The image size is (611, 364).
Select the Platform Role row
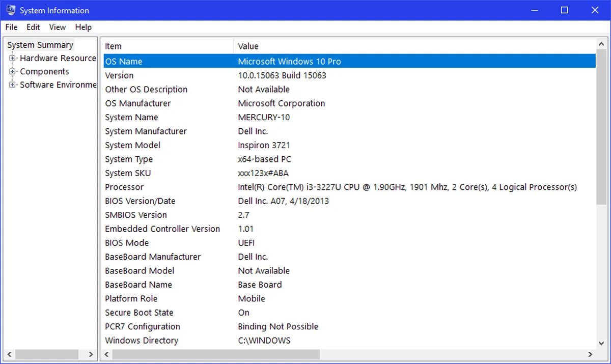click(349, 299)
